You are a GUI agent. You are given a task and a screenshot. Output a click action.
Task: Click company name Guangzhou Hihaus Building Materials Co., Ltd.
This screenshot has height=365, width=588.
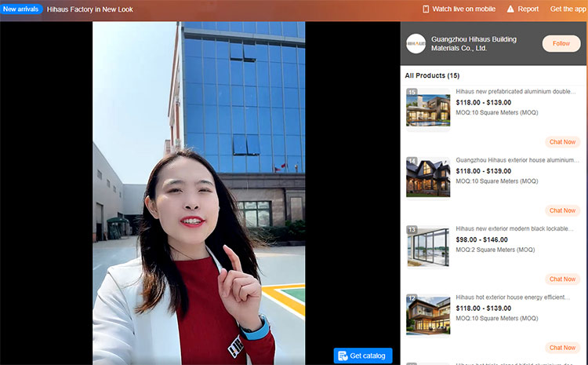pyautogui.click(x=474, y=43)
